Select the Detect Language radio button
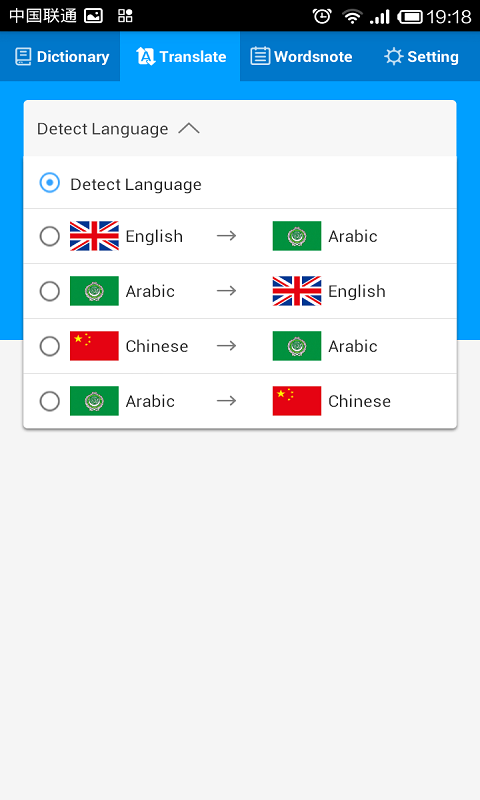The width and height of the screenshot is (480, 800). [x=49, y=183]
